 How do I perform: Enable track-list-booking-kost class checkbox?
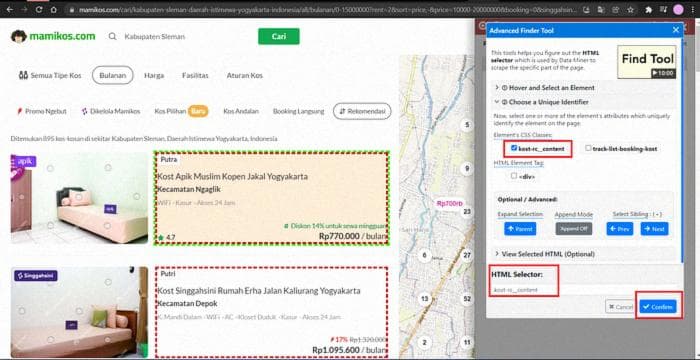click(588, 148)
